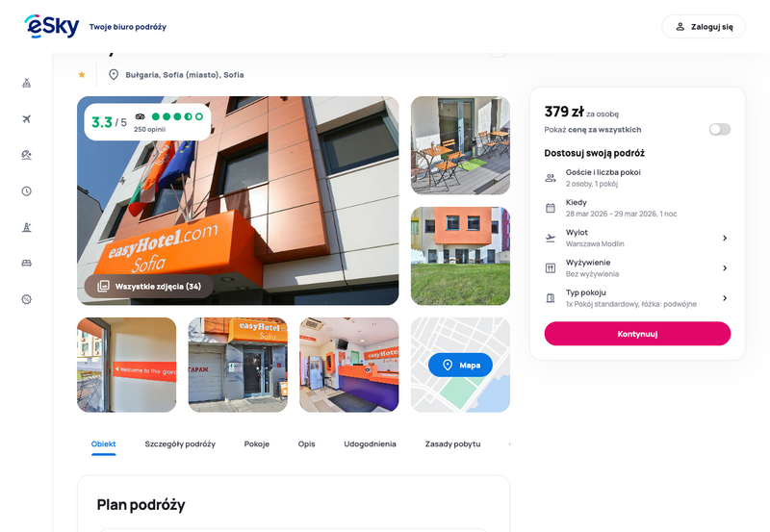Screen dimensions: 770x532
Task: Open the flights airplane icon in sidebar
Action: coord(27,118)
